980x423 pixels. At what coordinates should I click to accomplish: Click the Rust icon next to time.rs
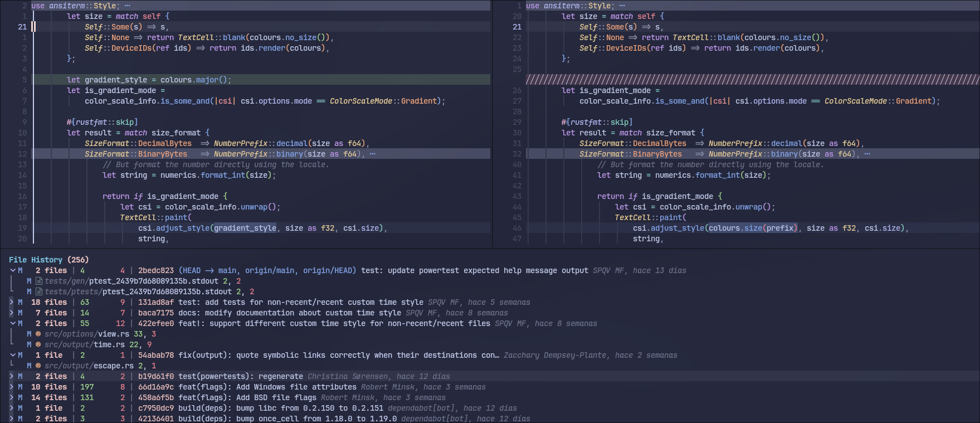point(38,344)
